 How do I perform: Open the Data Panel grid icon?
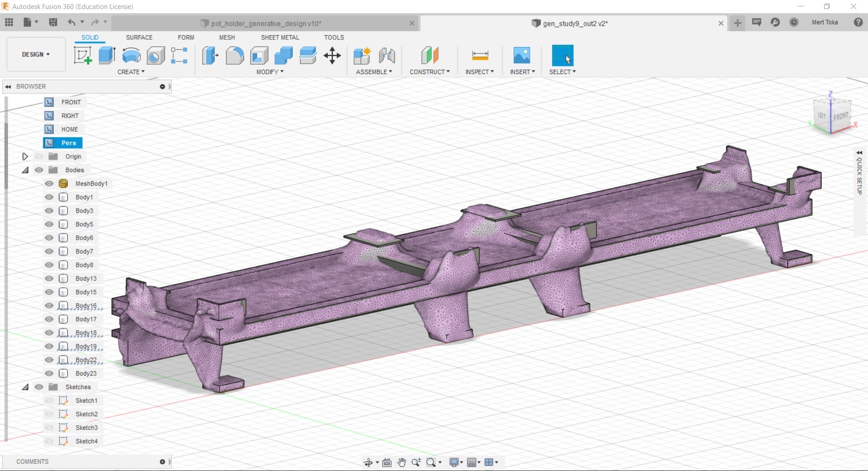tap(9, 22)
